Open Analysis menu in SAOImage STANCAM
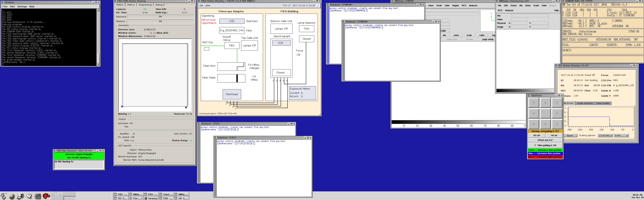644x200 pixels. 473,6
